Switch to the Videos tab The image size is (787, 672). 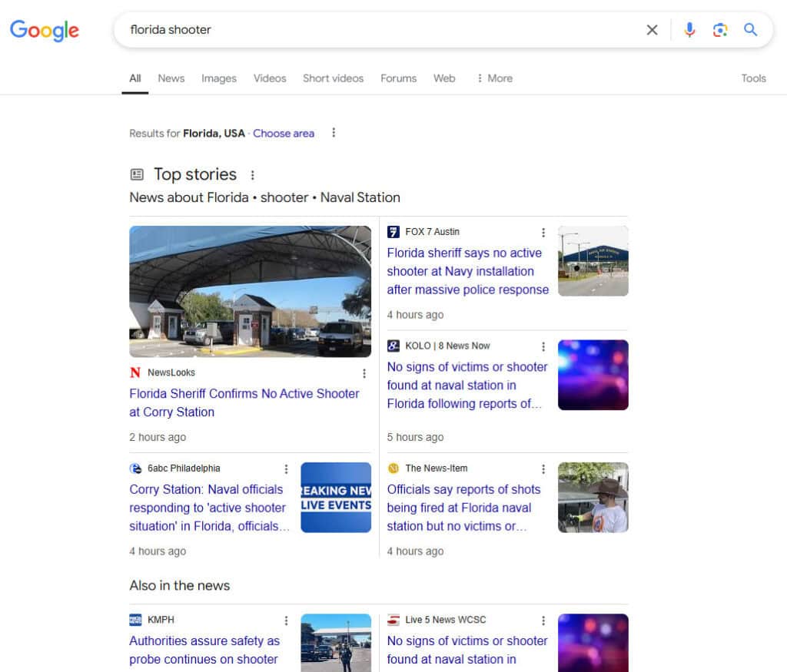point(270,78)
